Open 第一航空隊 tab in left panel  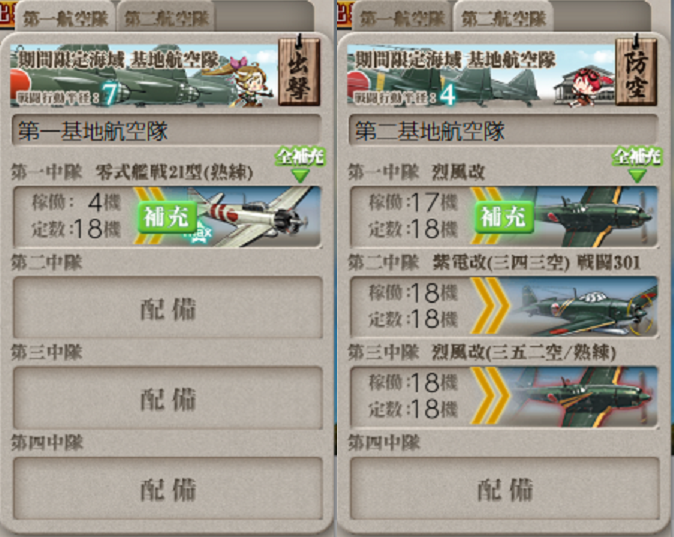click(x=65, y=18)
